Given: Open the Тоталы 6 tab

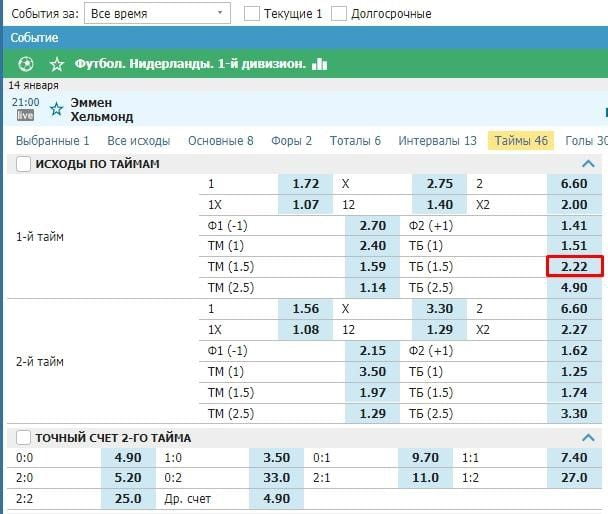Looking at the screenshot, I should [355, 141].
